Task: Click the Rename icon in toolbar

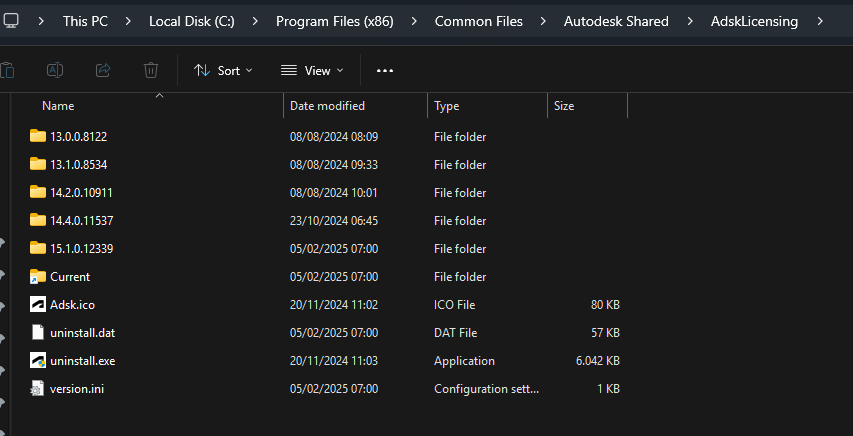Action: [x=55, y=70]
